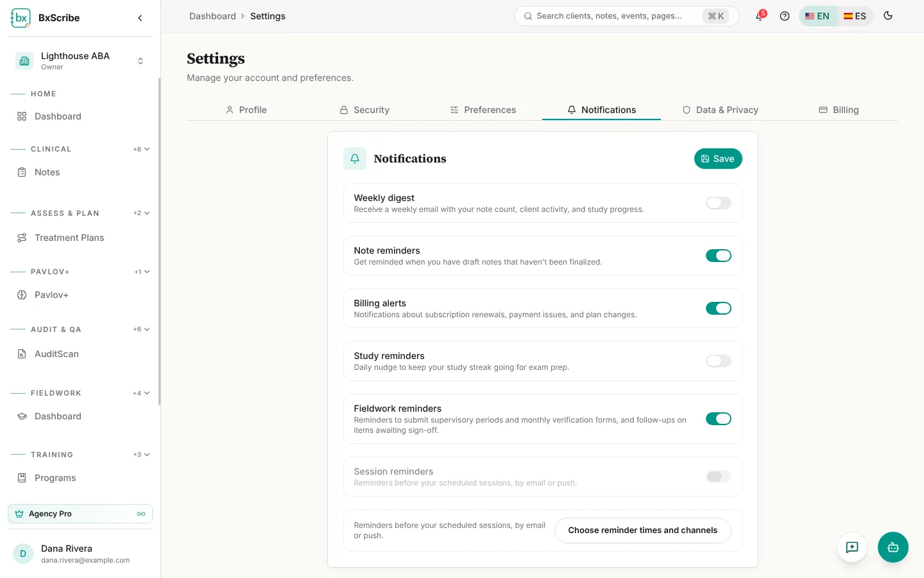Expand the Audit & QA section

tap(142, 329)
